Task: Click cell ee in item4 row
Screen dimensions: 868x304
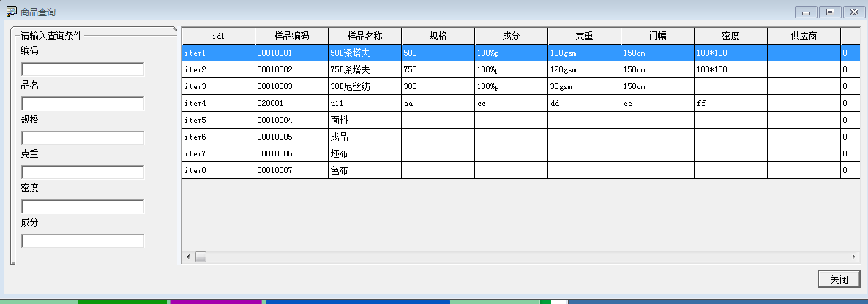Action: (x=658, y=103)
